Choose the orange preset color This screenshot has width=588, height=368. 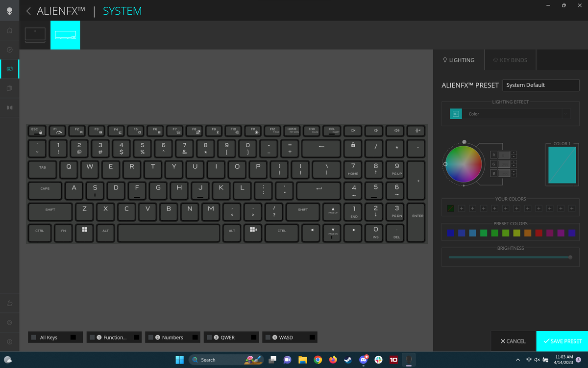click(x=528, y=233)
